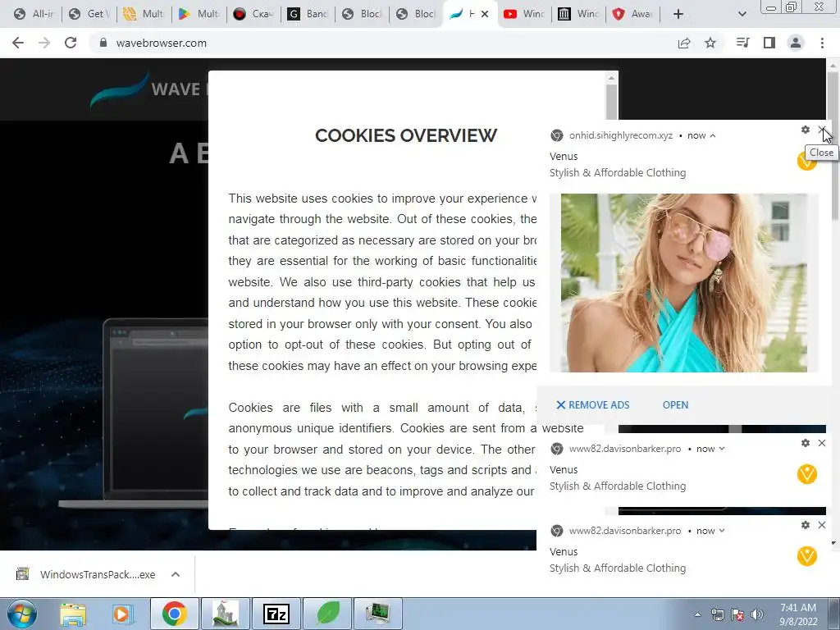
Task: Switch to the Get V tab
Action: pos(89,14)
